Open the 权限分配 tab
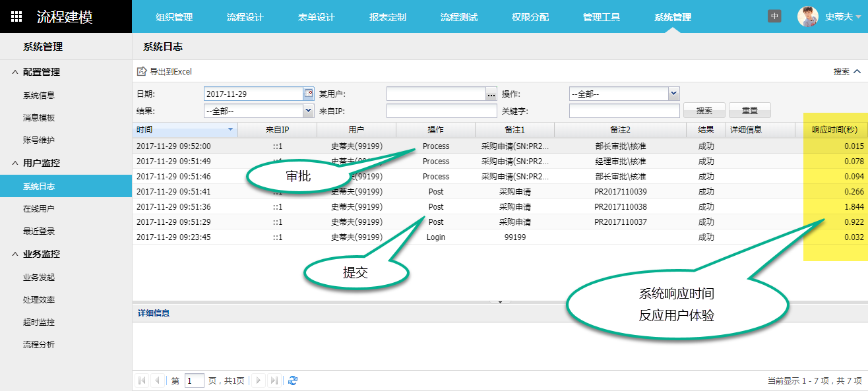The height and width of the screenshot is (391, 868). point(530,17)
